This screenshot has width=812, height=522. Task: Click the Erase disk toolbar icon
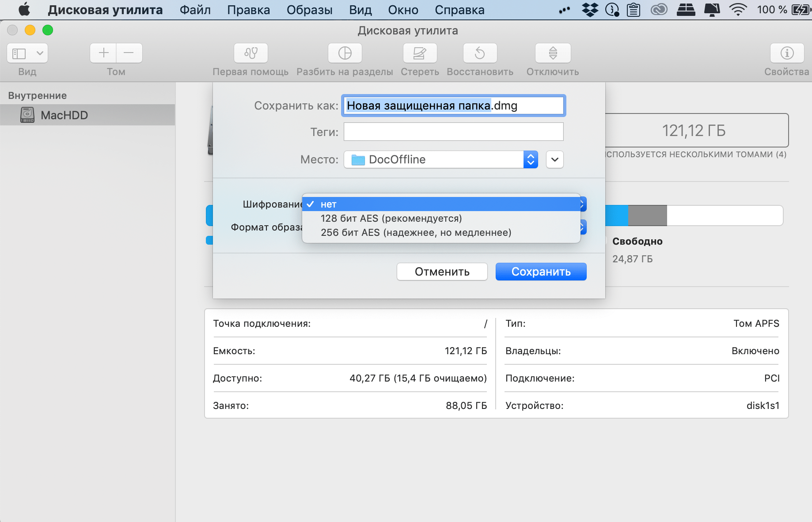[420, 53]
